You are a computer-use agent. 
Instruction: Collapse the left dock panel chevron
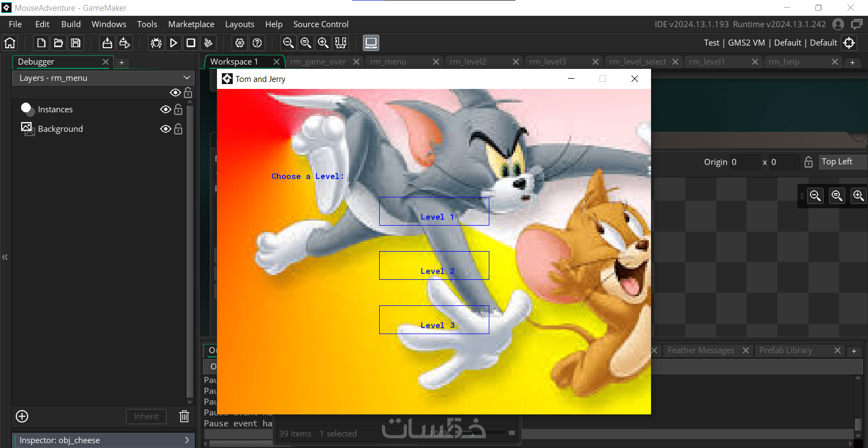(x=5, y=257)
